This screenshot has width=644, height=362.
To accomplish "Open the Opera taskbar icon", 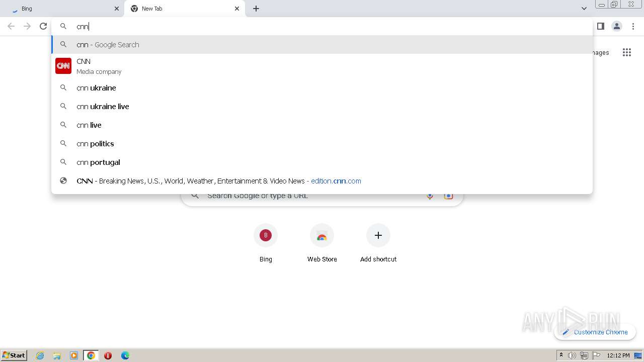I will pyautogui.click(x=108, y=355).
